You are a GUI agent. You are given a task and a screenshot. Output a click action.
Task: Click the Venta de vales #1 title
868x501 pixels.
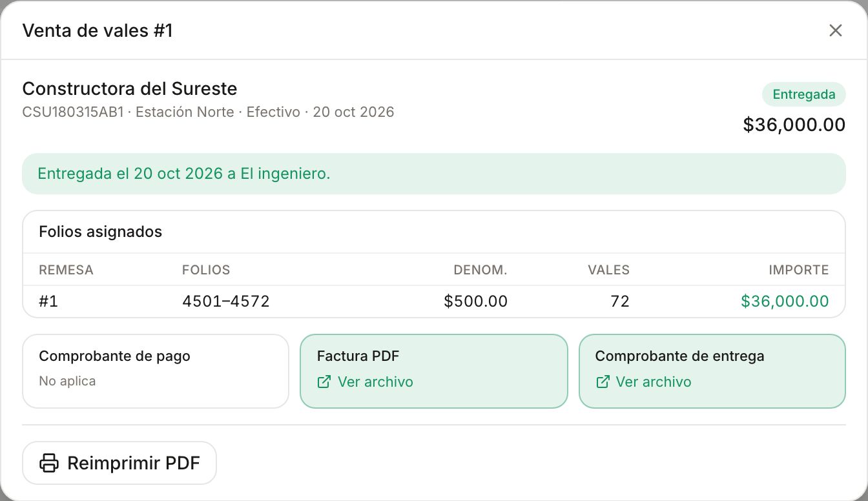[x=98, y=30]
